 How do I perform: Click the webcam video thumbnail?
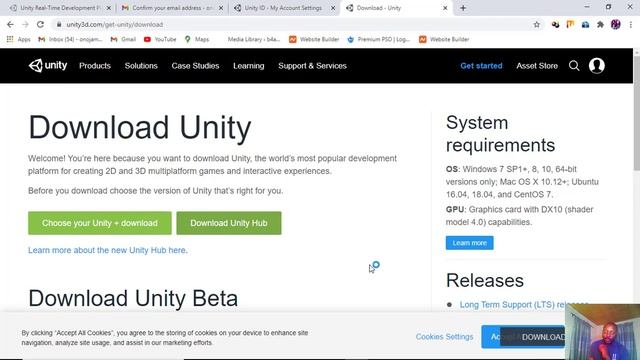[x=602, y=332]
